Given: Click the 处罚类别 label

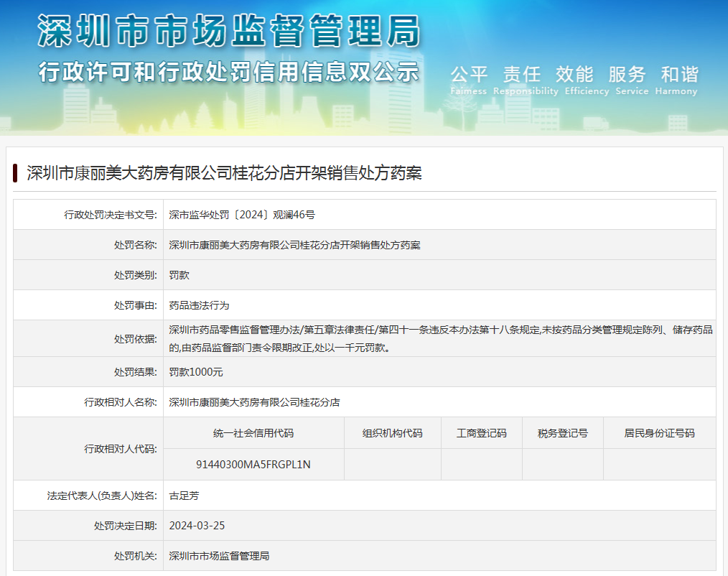Looking at the screenshot, I should [x=136, y=275].
